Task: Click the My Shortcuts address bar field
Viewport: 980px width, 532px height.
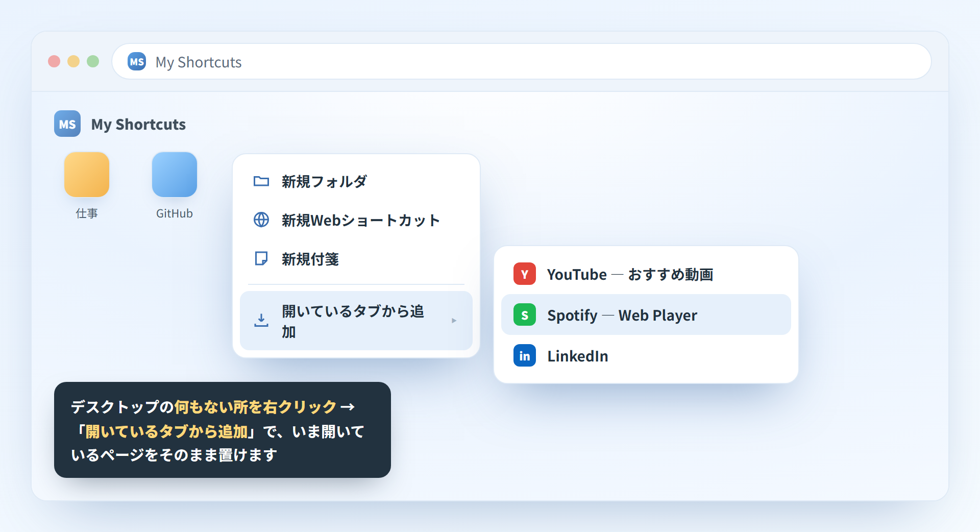Action: [x=522, y=61]
